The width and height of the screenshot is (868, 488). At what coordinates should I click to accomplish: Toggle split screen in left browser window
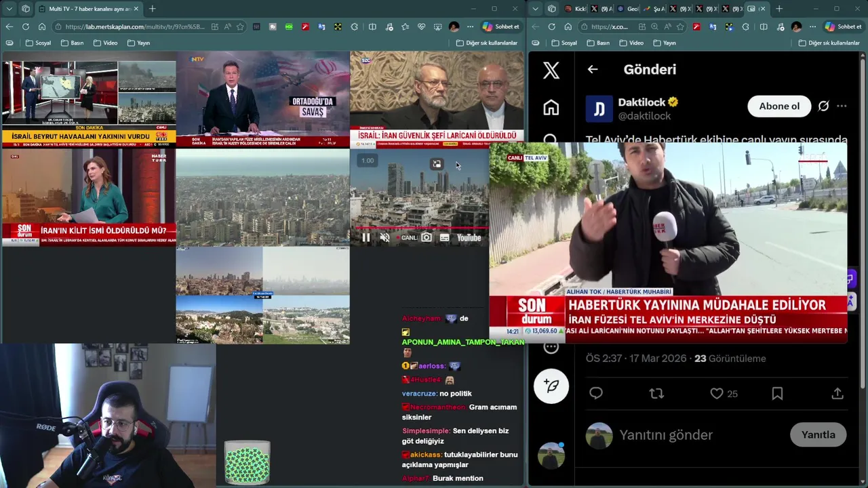pos(372,26)
